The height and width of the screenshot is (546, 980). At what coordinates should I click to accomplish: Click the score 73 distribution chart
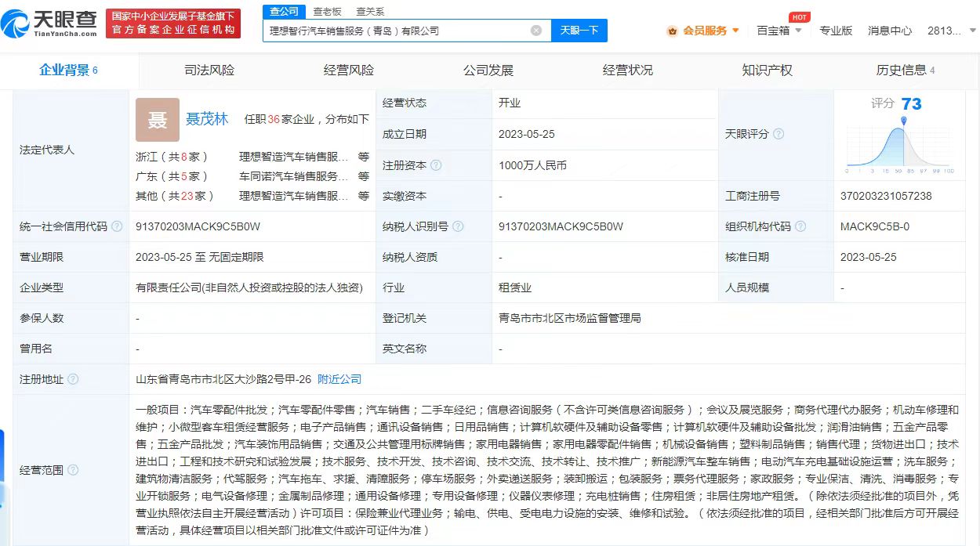[900, 145]
